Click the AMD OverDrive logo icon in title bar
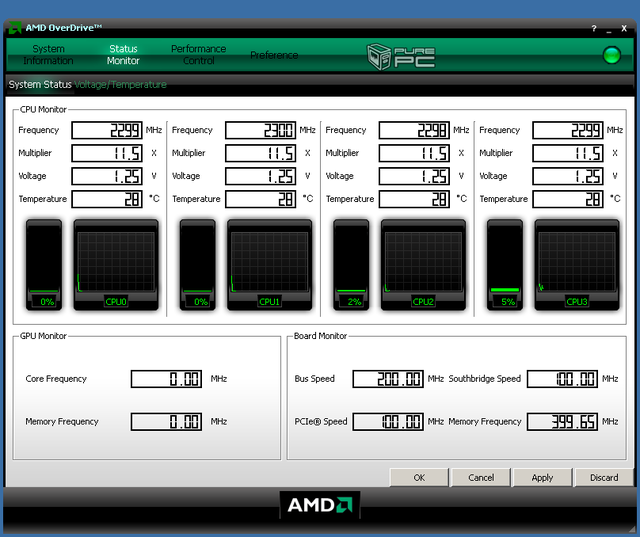640x537 pixels. click(x=15, y=28)
